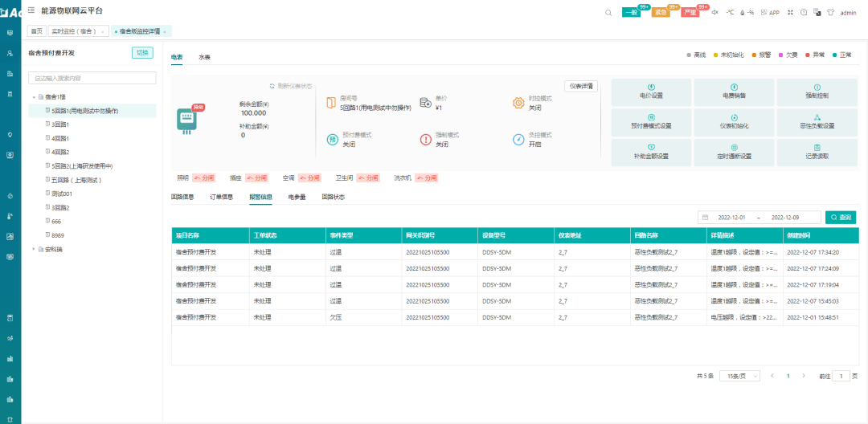Open the 仪表详情 meter details button

click(x=581, y=86)
